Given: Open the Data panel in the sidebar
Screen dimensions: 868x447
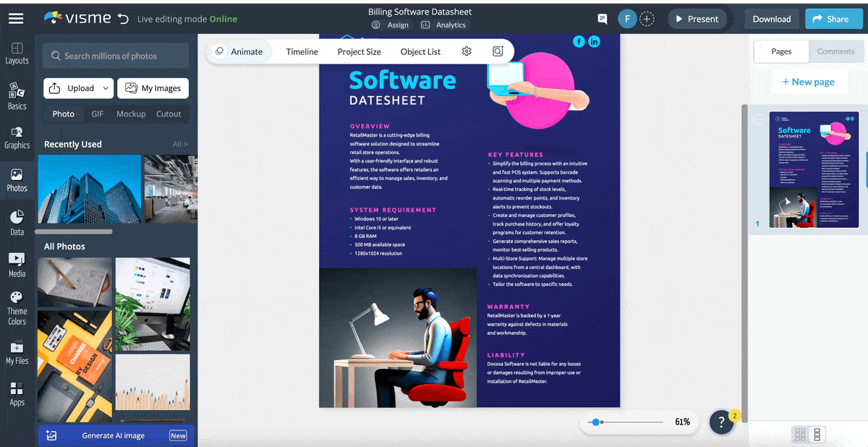Looking at the screenshot, I should point(17,221).
